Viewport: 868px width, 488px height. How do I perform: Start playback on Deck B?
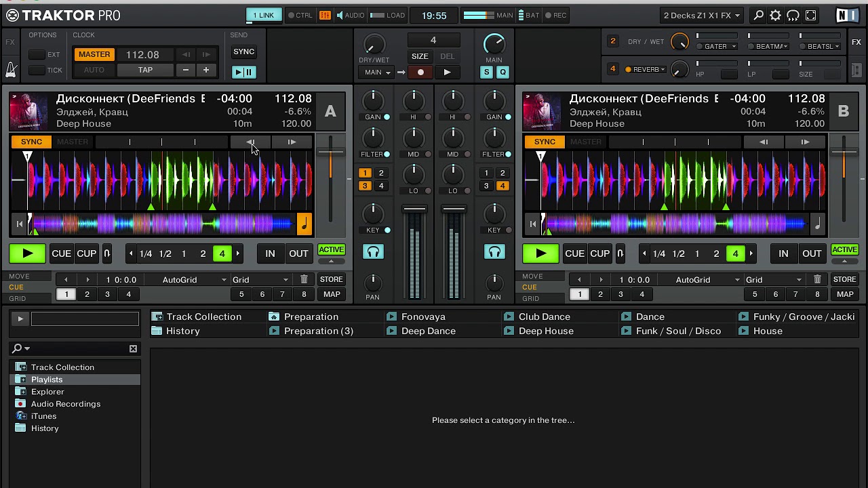click(x=540, y=253)
